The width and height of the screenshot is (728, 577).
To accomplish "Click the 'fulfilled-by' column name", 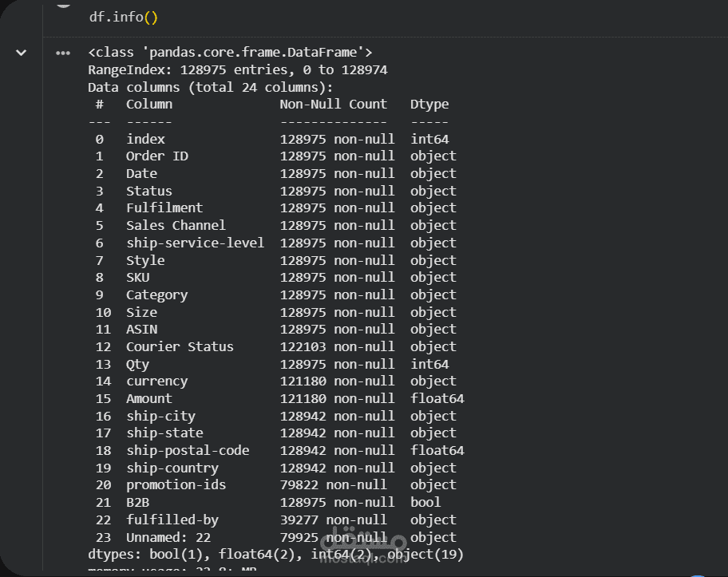I will point(172,520).
